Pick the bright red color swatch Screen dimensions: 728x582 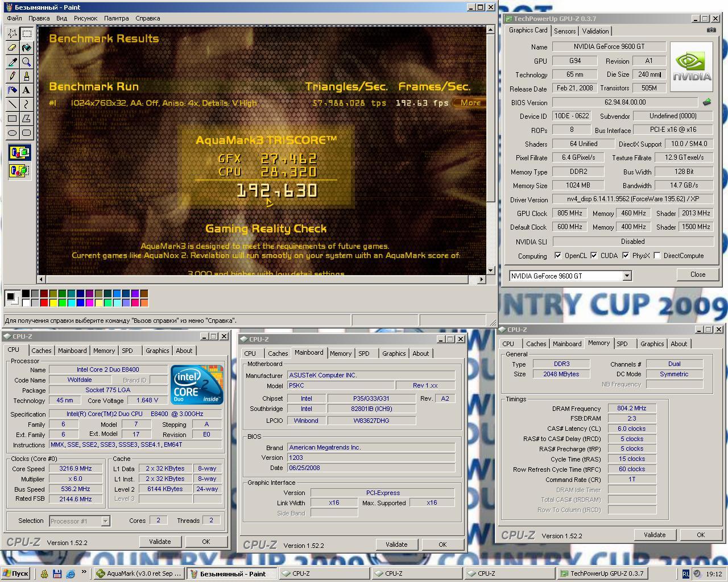(44, 303)
